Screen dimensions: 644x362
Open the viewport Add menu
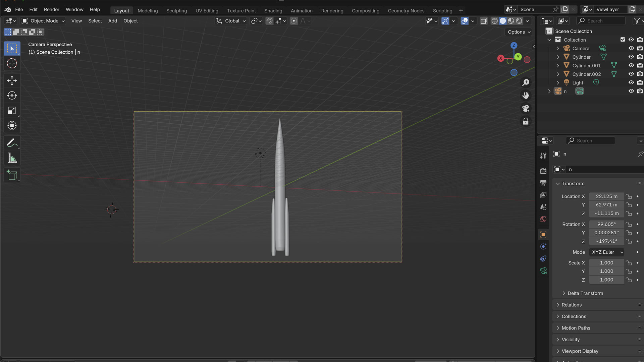pyautogui.click(x=113, y=21)
